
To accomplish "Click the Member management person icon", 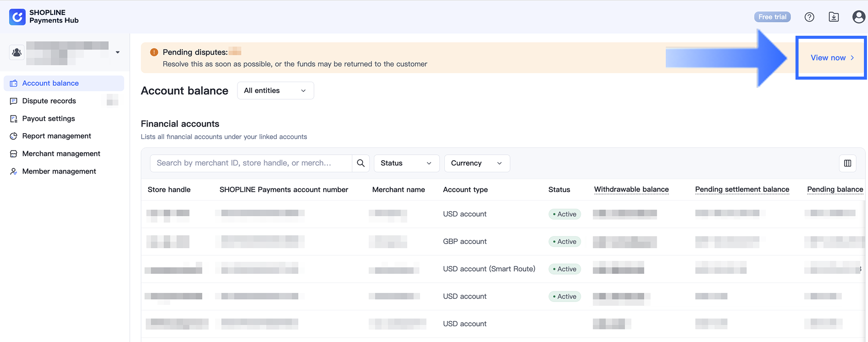I will [14, 172].
